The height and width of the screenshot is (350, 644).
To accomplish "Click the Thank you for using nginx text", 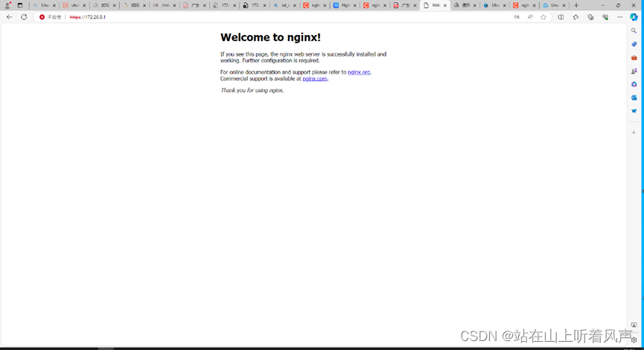I will 252,90.
